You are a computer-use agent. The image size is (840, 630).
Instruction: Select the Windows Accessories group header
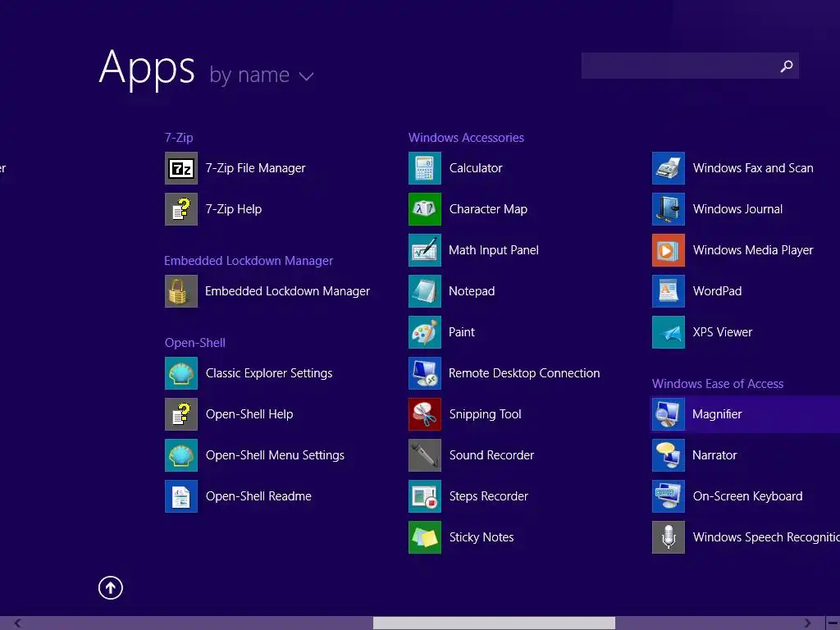pyautogui.click(x=466, y=138)
